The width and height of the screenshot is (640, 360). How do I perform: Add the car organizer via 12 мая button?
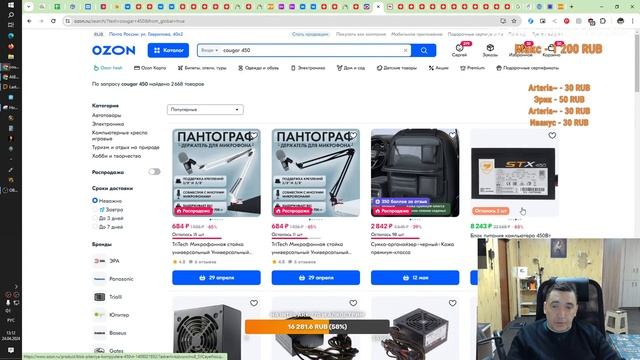click(x=415, y=278)
